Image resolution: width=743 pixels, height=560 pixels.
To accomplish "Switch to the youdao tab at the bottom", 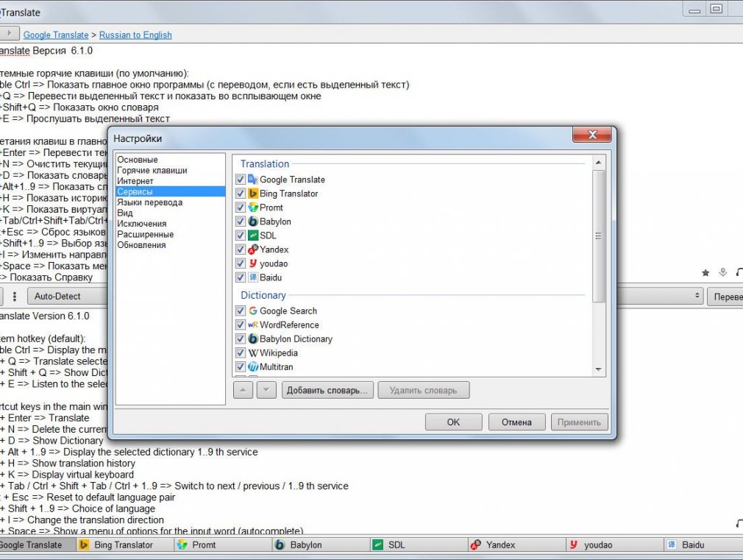I will (x=614, y=545).
